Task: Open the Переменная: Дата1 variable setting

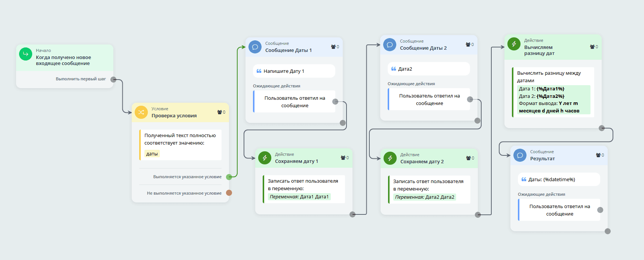Action: pyautogui.click(x=299, y=197)
